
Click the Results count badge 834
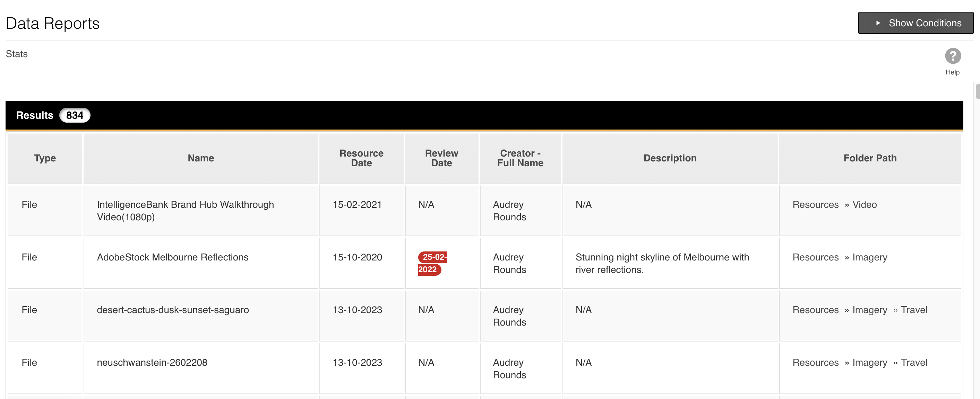tap(75, 116)
